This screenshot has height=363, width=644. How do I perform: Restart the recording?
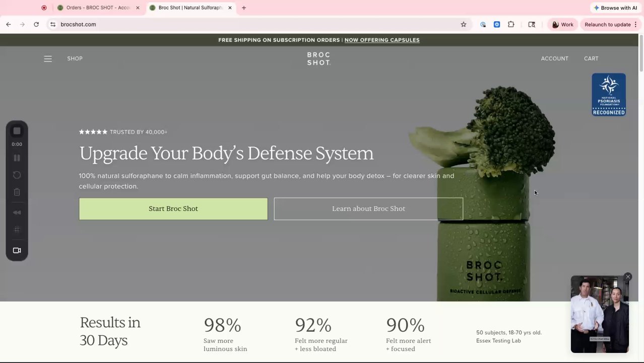point(17,175)
